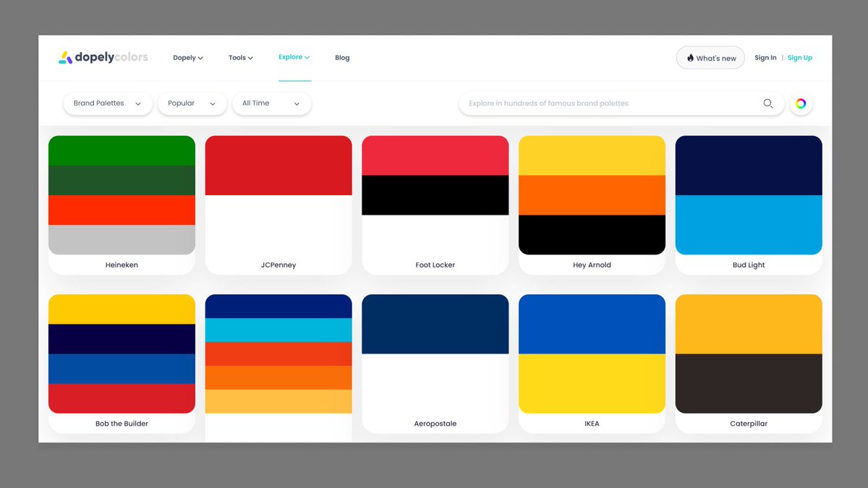Viewport: 868px width, 488px height.
Task: Select Hey Arnold's orange swatch
Action: [592, 195]
